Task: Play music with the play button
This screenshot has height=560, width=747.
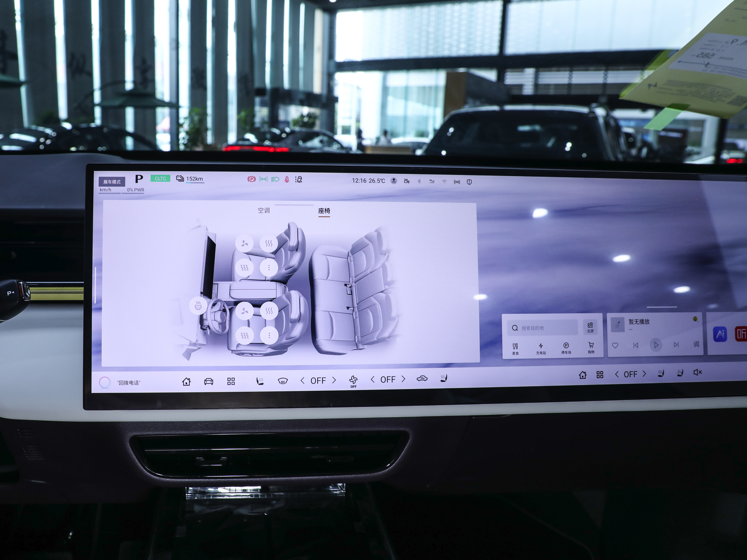Action: (x=656, y=345)
